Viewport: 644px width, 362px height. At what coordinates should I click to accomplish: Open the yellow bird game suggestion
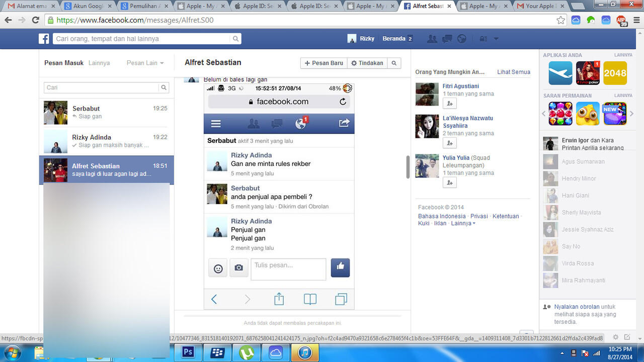pos(588,114)
